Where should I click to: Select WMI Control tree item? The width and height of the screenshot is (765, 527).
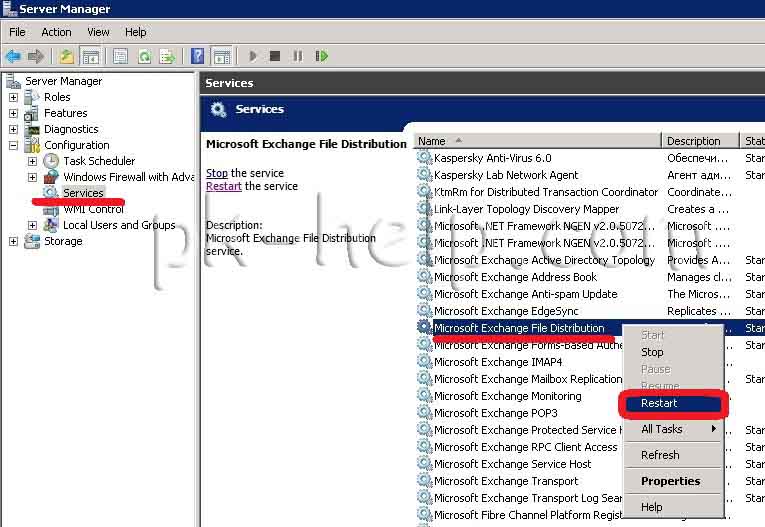[93, 209]
